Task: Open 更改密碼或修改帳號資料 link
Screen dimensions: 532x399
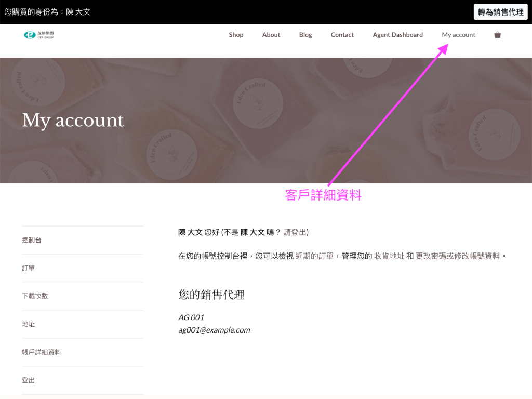Action: coord(457,256)
